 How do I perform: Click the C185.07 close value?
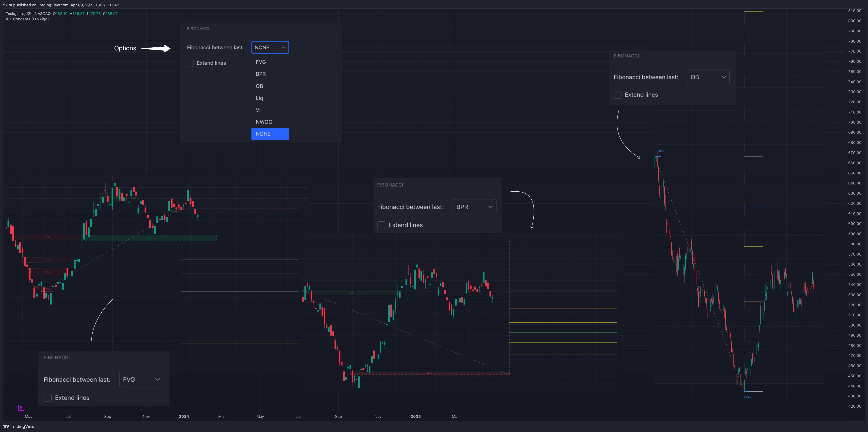point(110,14)
